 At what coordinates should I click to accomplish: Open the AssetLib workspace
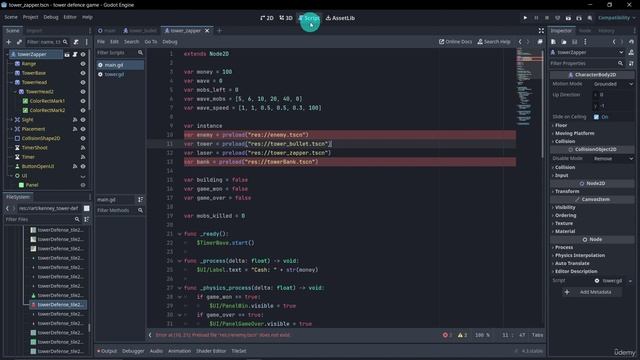coord(340,18)
